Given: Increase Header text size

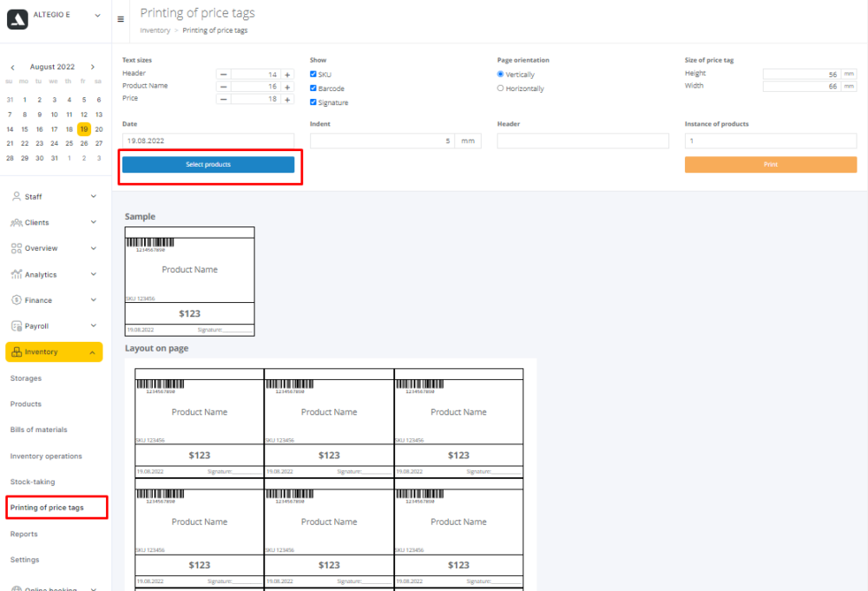Looking at the screenshot, I should (x=287, y=74).
